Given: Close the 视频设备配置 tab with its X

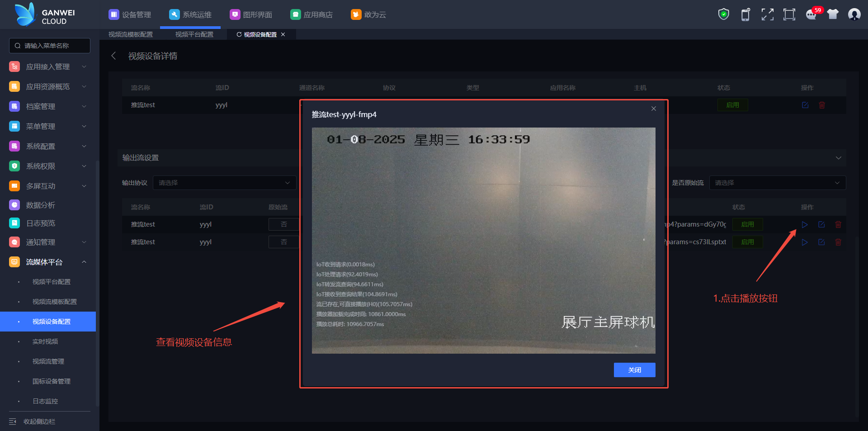Looking at the screenshot, I should tap(283, 34).
